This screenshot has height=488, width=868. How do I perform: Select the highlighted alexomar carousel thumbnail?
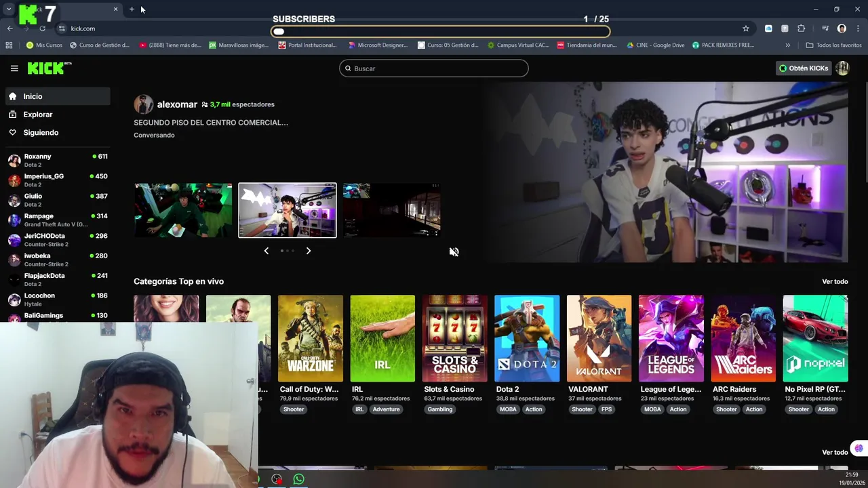click(x=288, y=210)
